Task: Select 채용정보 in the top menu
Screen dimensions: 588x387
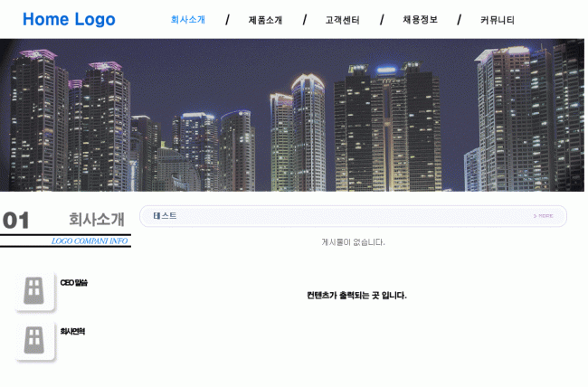Action: click(420, 20)
